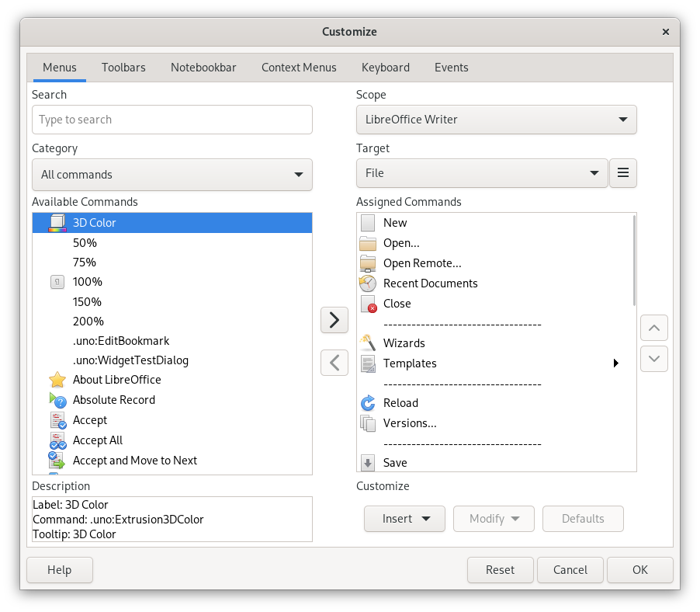Open the Target dropdown showing File
This screenshot has width=700, height=612.
481,173
